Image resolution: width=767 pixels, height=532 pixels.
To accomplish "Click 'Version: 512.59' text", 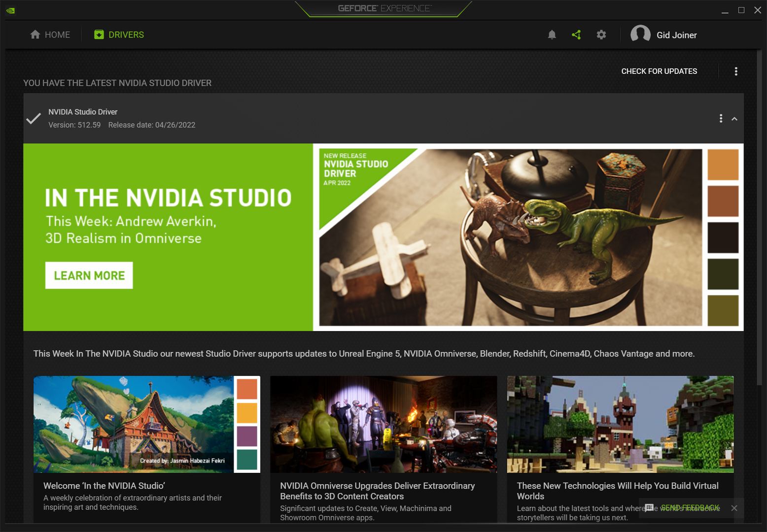I will [74, 125].
